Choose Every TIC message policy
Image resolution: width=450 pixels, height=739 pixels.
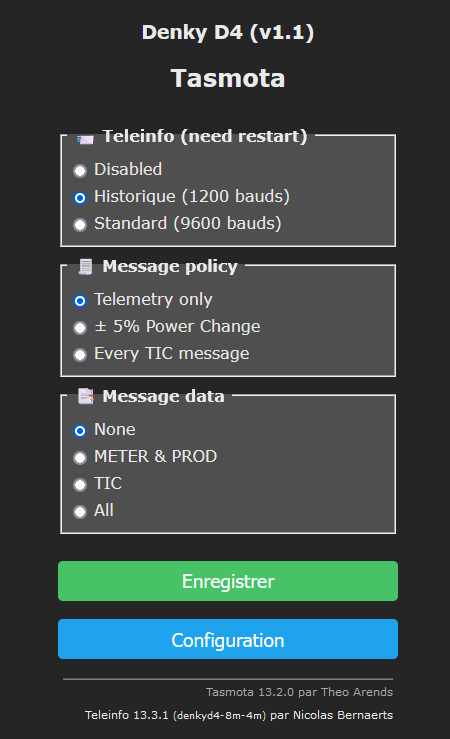click(80, 354)
